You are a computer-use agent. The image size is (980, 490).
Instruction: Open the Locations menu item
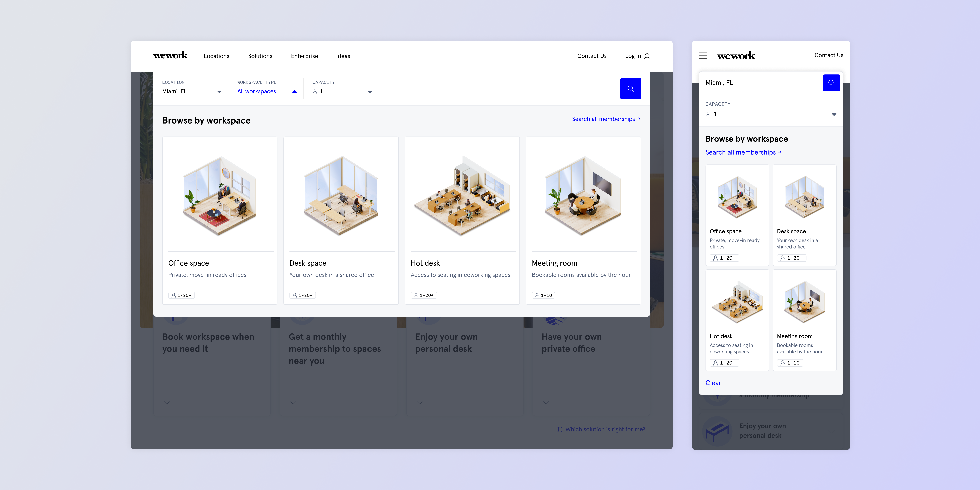point(216,56)
